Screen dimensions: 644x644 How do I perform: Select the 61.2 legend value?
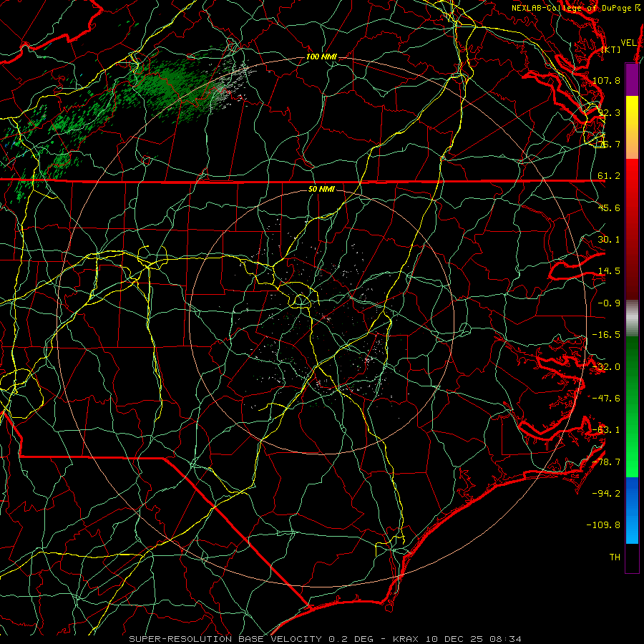[x=609, y=176]
